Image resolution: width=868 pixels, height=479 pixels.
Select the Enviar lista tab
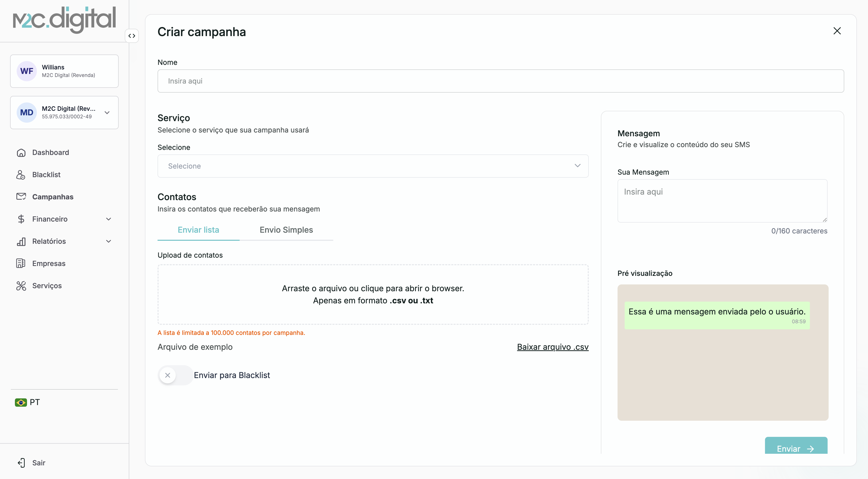coord(198,230)
